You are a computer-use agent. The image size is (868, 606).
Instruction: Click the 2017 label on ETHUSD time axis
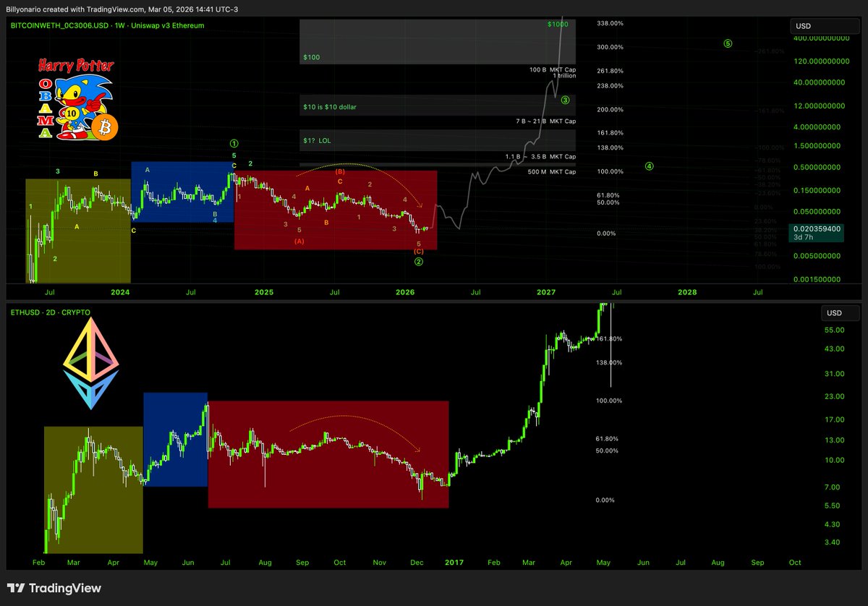click(454, 562)
